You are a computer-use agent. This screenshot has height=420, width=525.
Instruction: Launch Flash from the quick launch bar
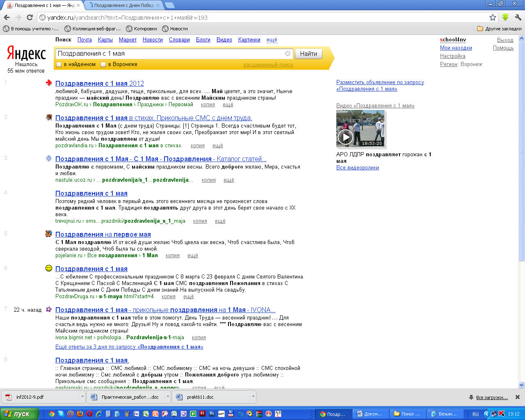[x=202, y=414]
